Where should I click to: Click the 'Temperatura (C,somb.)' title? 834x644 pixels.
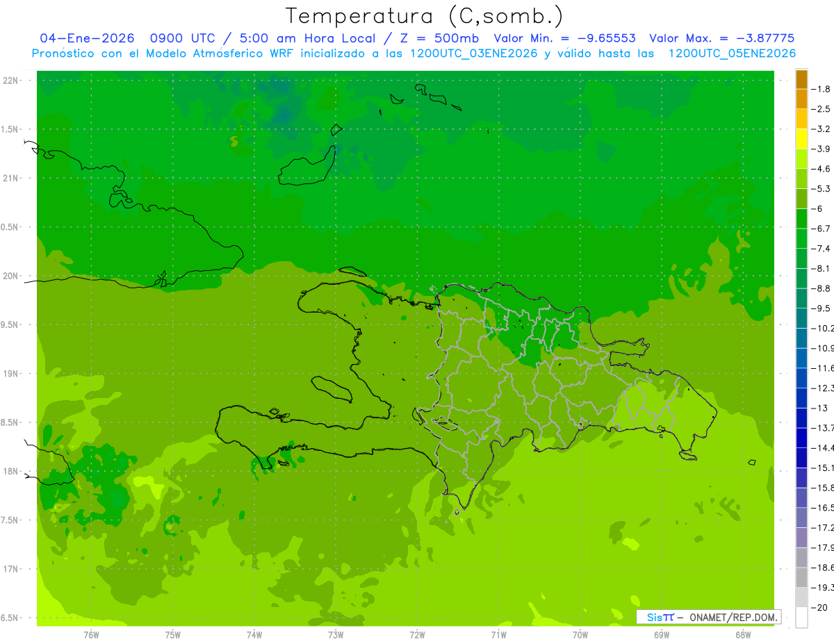click(425, 16)
